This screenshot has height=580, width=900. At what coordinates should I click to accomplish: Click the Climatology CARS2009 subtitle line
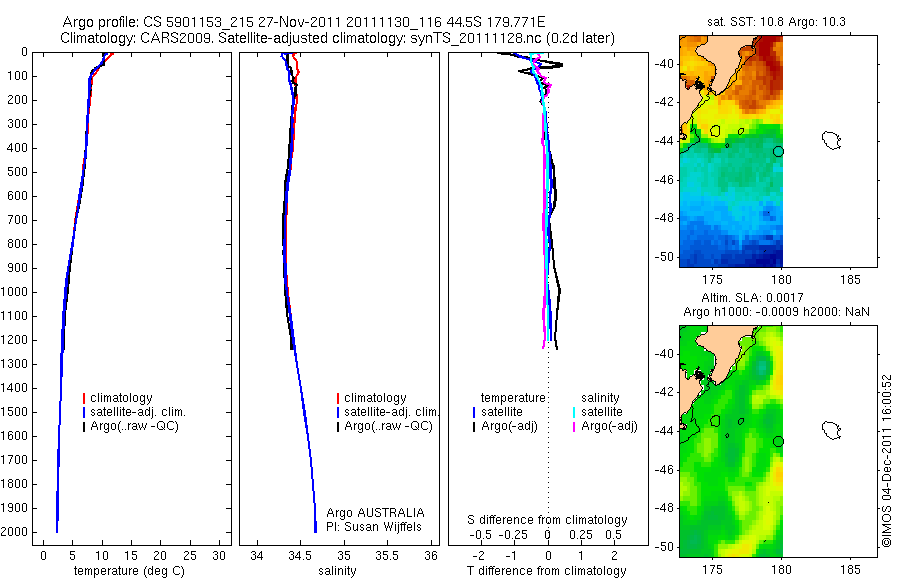(338, 38)
